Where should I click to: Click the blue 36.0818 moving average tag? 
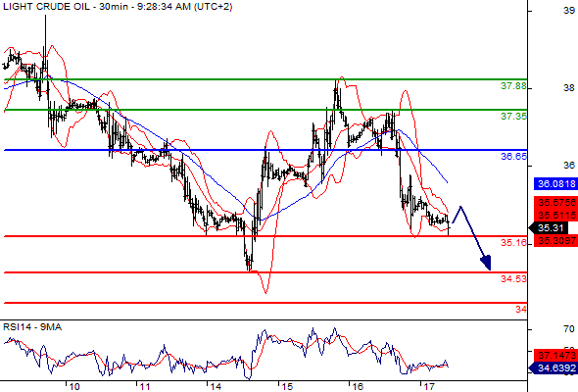tap(555, 183)
